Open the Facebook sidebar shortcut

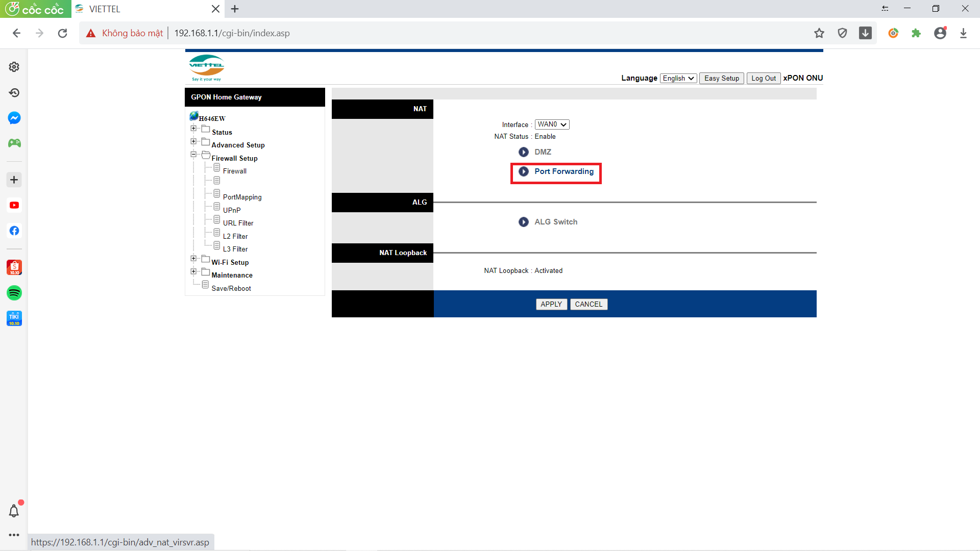pyautogui.click(x=14, y=231)
